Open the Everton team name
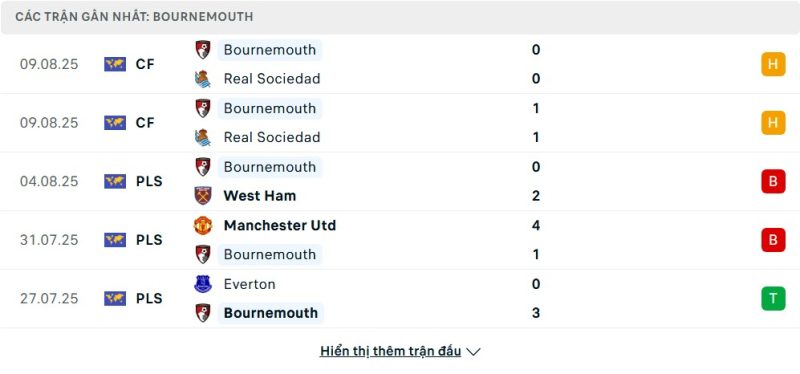The image size is (800, 374). [249, 284]
